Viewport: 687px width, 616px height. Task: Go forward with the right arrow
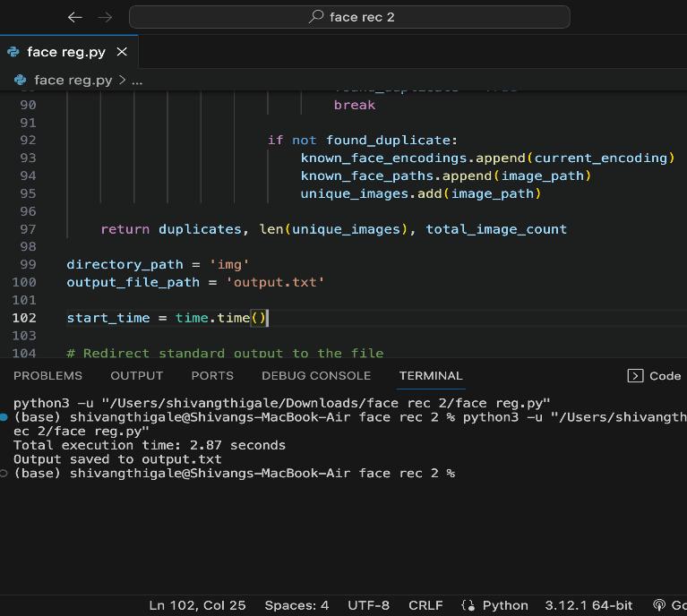(105, 18)
